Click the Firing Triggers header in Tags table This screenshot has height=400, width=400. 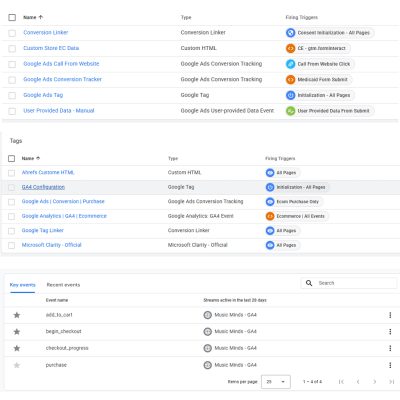280,159
